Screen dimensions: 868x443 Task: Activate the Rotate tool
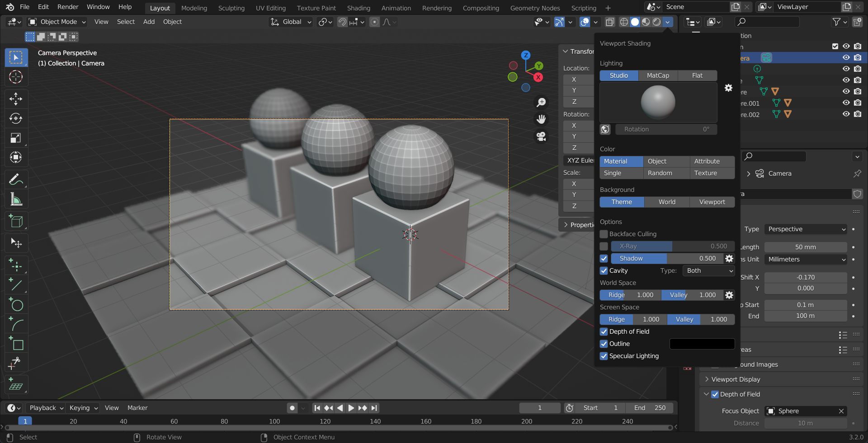click(16, 118)
